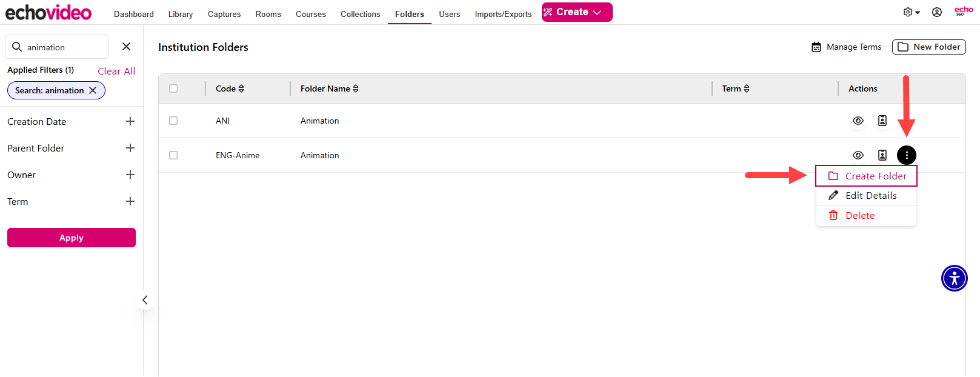Sort by the Folder Name column

pyautogui.click(x=330, y=88)
